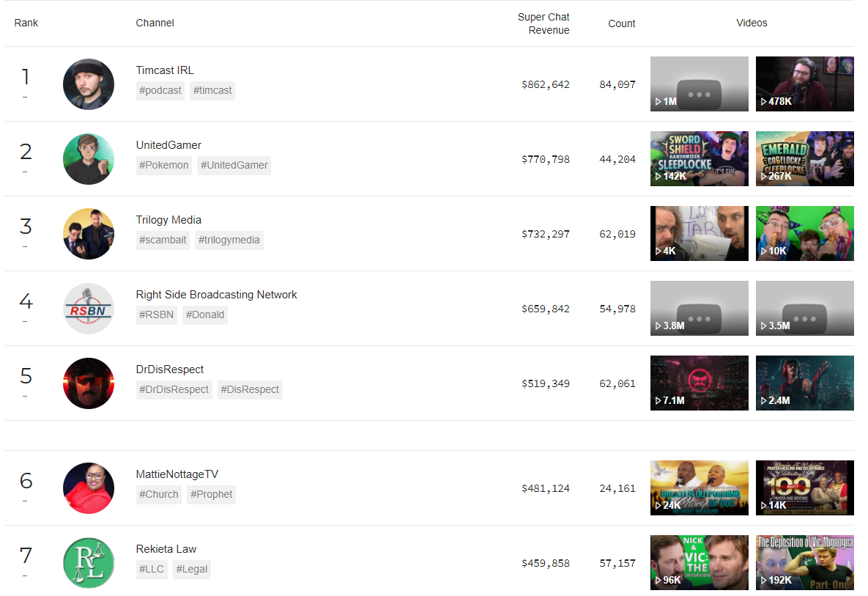868x596 pixels.
Task: Click MattieNottageTV profile picture
Action: (x=89, y=488)
